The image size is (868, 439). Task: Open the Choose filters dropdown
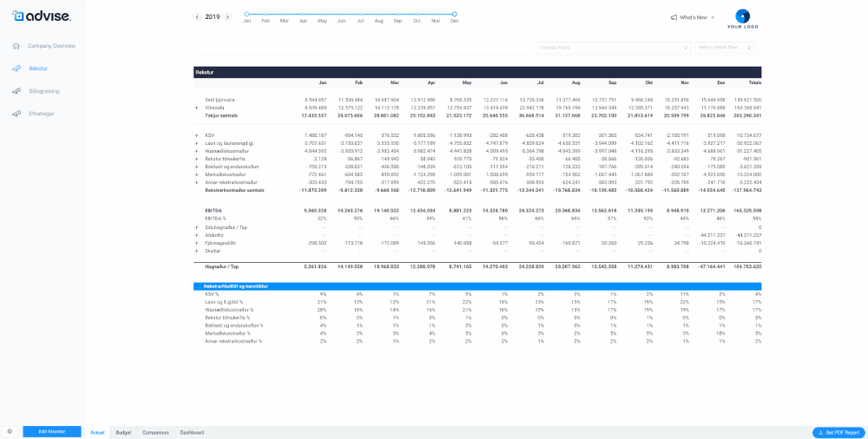[x=613, y=47]
